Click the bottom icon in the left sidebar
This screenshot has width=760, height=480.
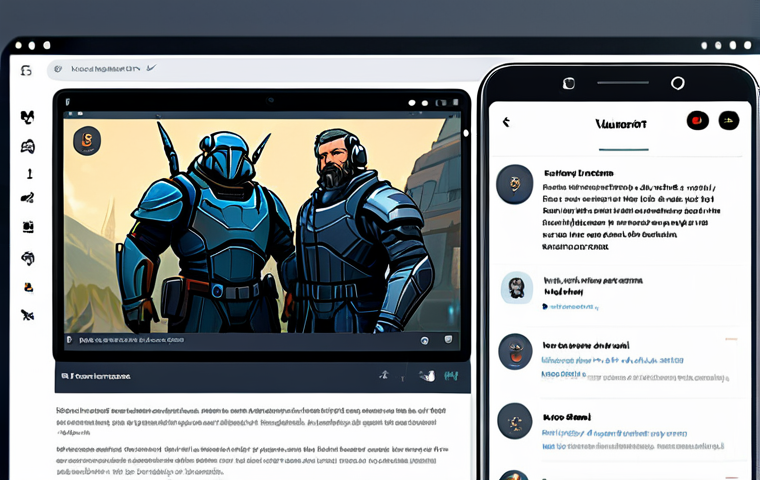27,316
